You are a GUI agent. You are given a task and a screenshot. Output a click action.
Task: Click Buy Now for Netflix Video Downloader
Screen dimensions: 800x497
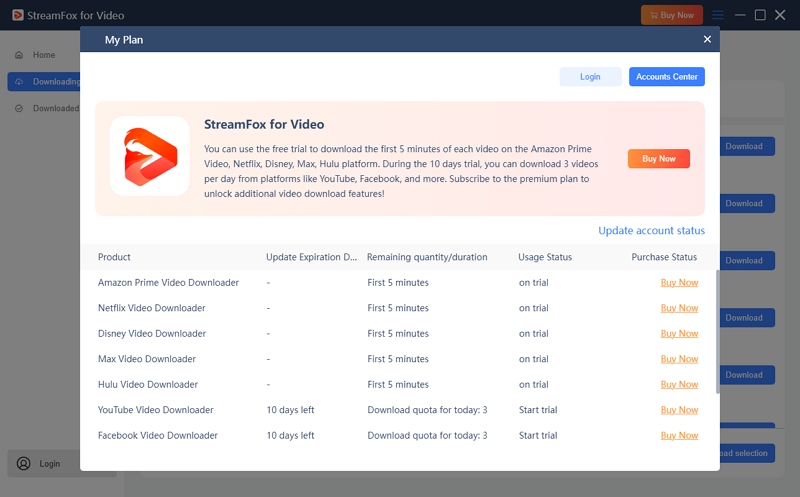point(679,308)
